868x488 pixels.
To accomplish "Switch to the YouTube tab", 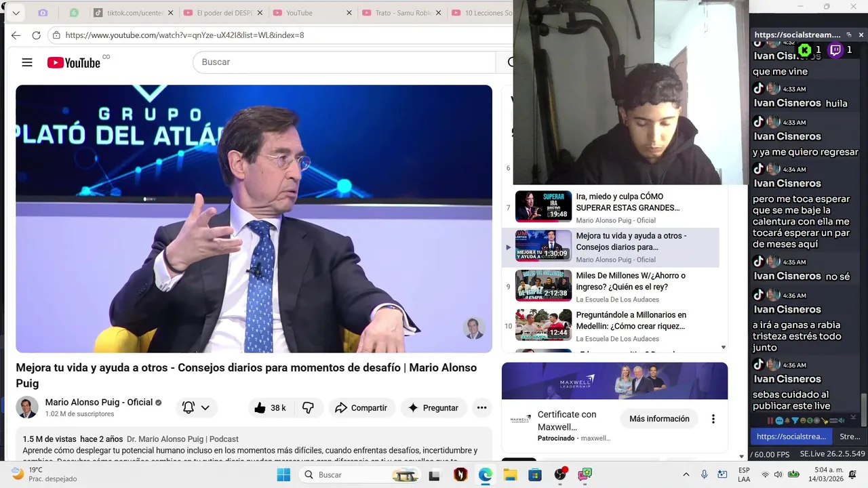I will pos(313,13).
